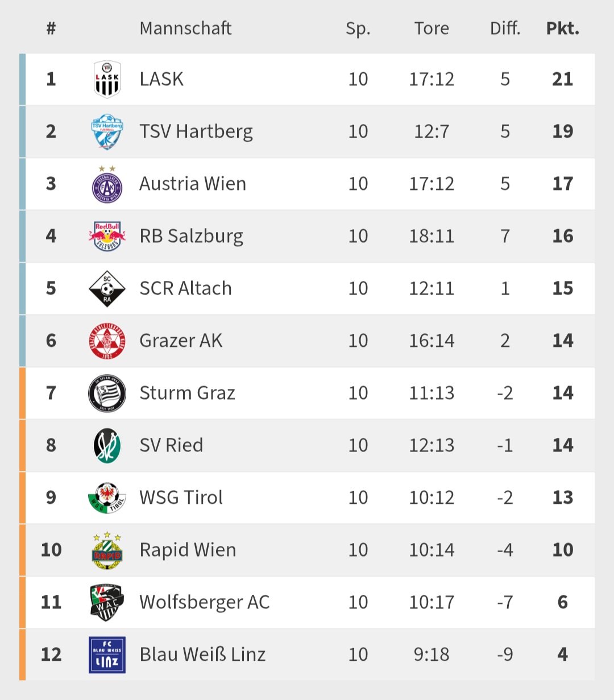This screenshot has height=700, width=614.
Task: Select the Mannschaft column header
Action: (x=185, y=28)
